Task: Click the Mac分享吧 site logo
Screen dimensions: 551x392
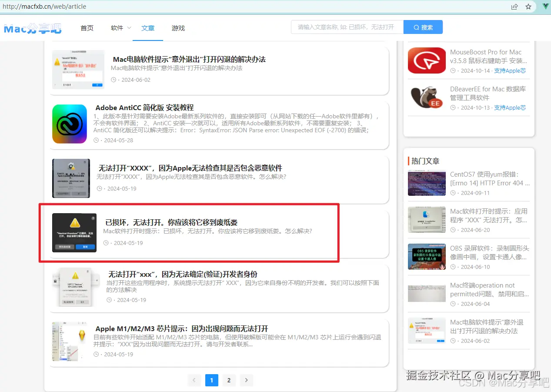Action: pyautogui.click(x=33, y=28)
